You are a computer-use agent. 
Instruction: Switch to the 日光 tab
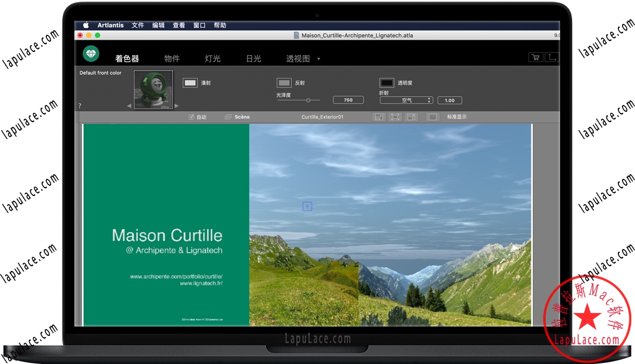[x=253, y=59]
